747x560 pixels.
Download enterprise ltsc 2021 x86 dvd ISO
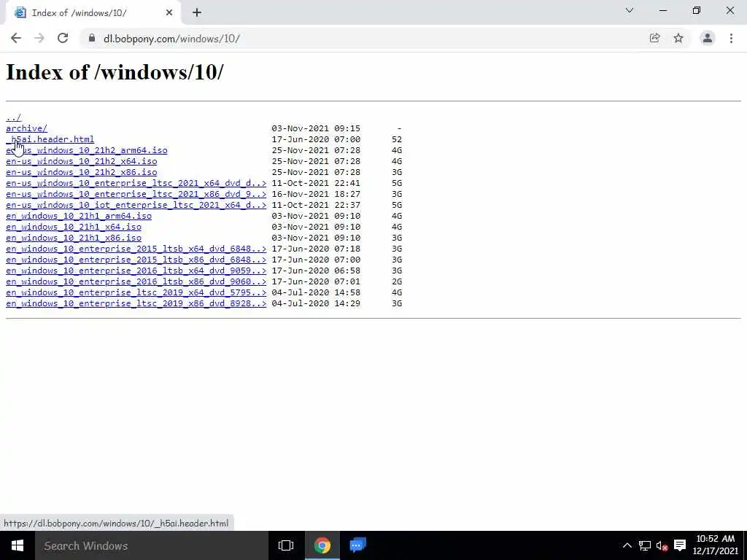[136, 194]
